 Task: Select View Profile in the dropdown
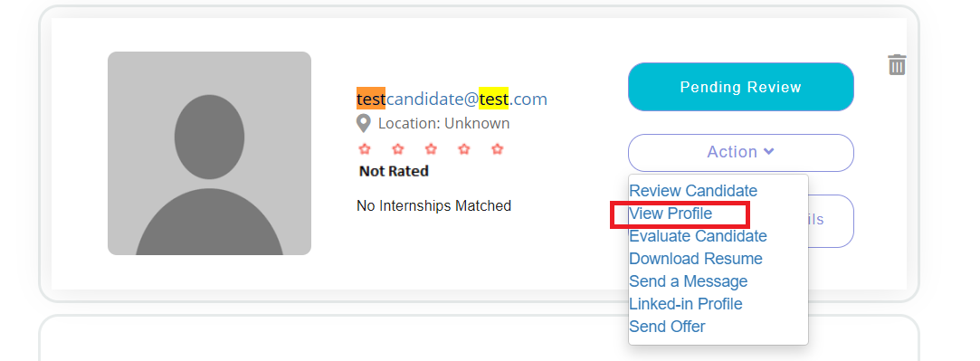coord(671,214)
